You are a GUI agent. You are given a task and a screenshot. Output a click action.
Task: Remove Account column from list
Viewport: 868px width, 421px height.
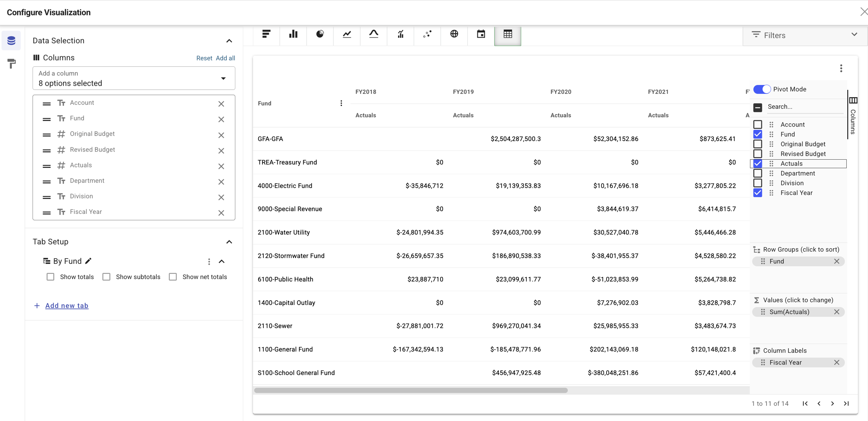[221, 104]
